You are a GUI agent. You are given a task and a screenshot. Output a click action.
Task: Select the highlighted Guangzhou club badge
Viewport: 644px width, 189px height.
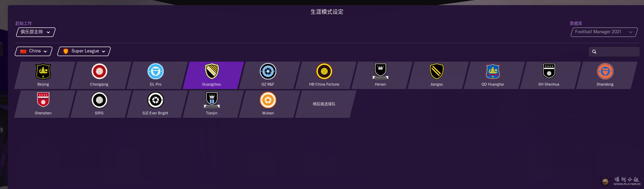(212, 71)
